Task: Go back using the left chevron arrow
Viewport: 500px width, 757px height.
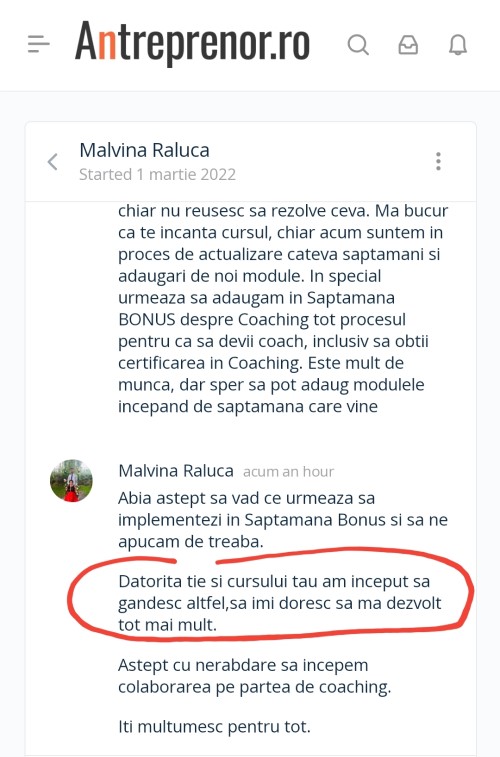Action: (x=53, y=162)
